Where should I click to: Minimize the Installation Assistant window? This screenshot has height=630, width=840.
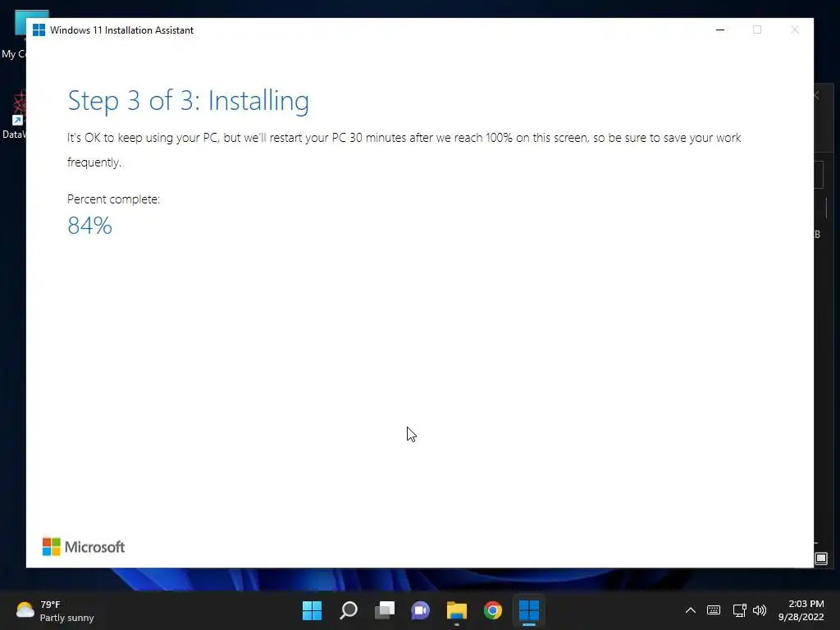pos(720,30)
